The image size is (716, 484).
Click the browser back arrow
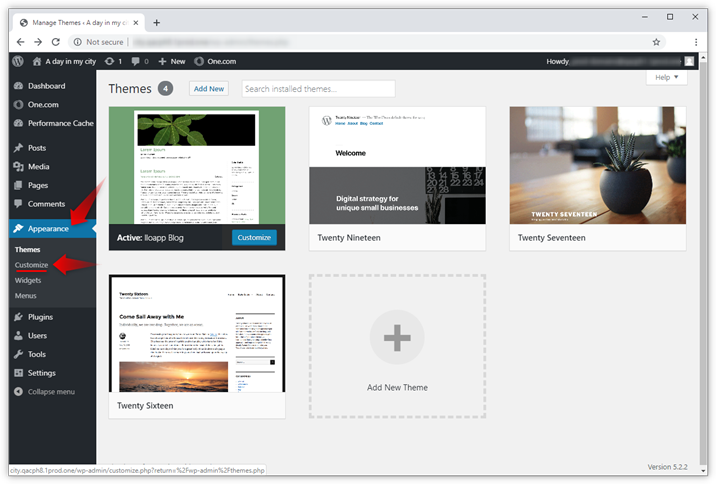point(20,42)
